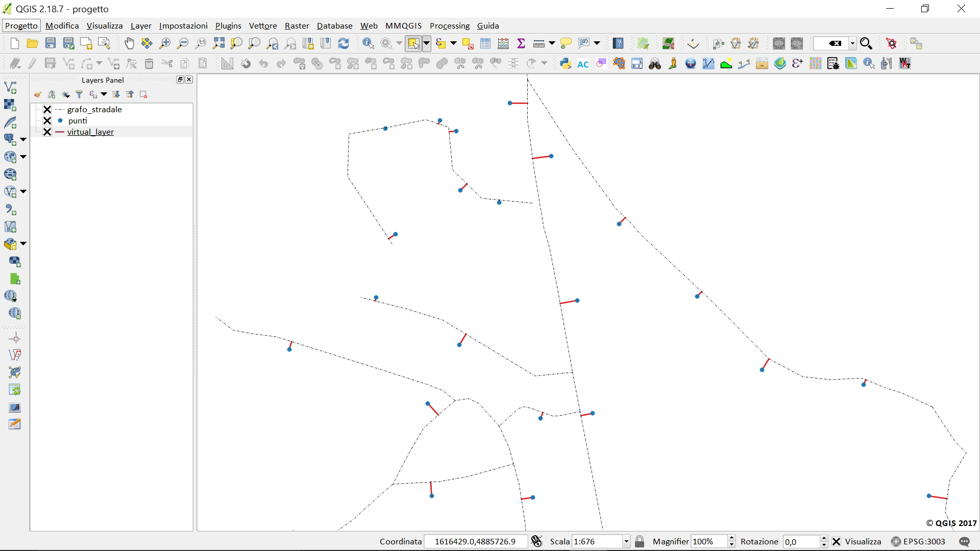980x551 pixels.
Task: Open the Scala scale dropdown
Action: coord(626,541)
